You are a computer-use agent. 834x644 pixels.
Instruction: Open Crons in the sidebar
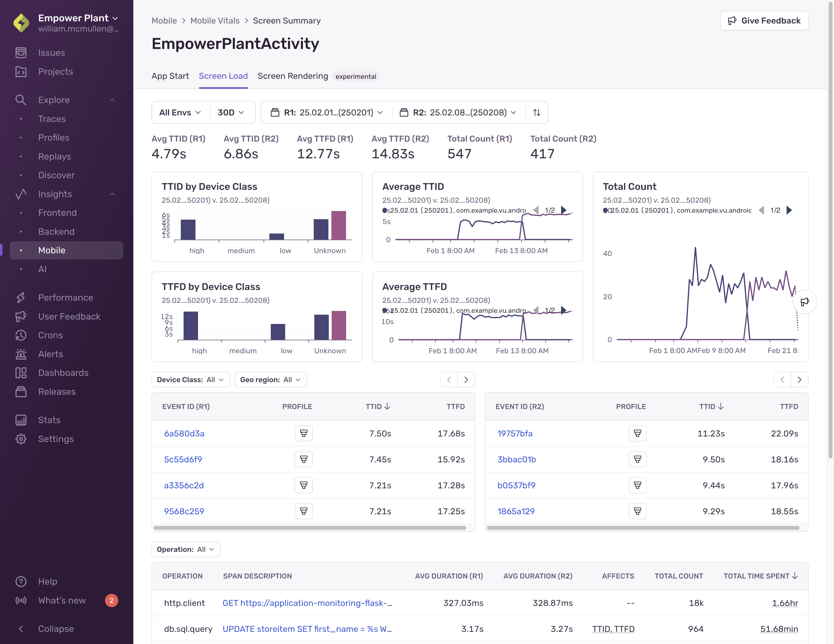click(x=50, y=335)
